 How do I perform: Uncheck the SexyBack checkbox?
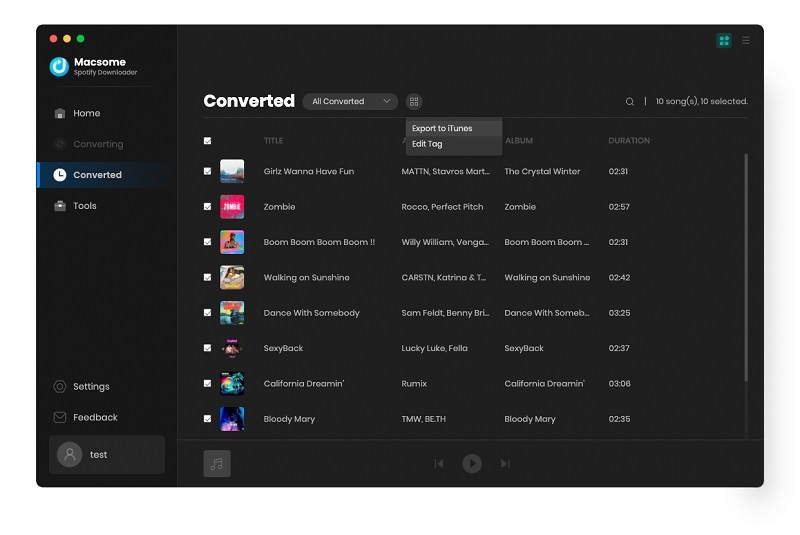tap(208, 348)
